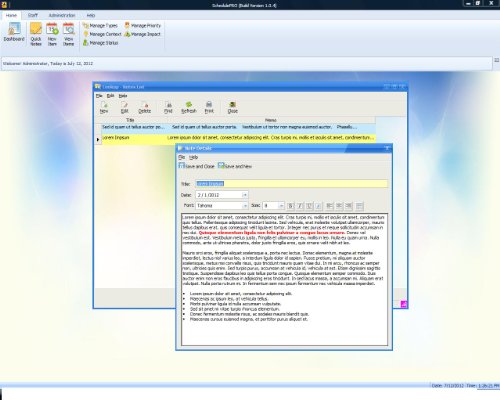Click the Date display in the status bar
500x400 pixels.
[x=448, y=386]
